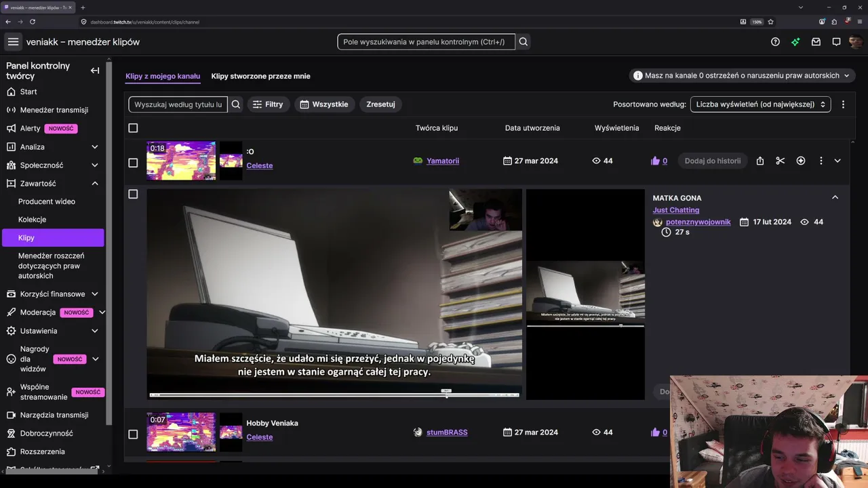Open the ":O" clip thumbnail
Viewport: 868px width, 488px height.
pos(181,161)
